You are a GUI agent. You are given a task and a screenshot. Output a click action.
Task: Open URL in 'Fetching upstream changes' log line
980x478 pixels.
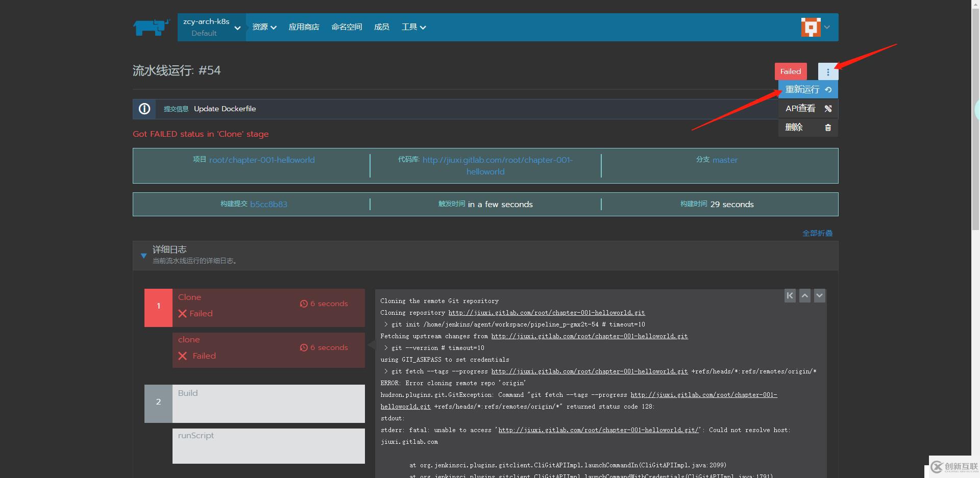(590, 336)
